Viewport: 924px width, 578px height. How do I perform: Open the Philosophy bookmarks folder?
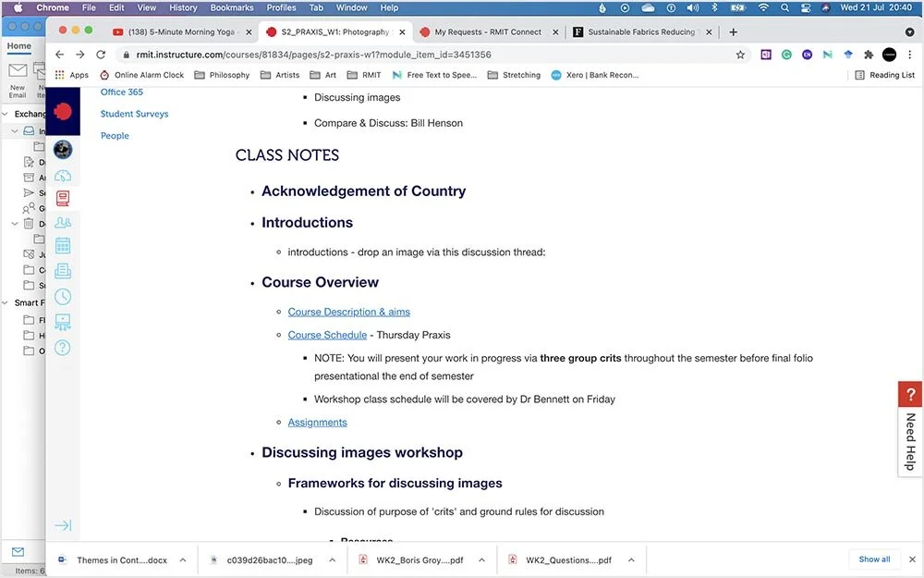click(x=222, y=75)
